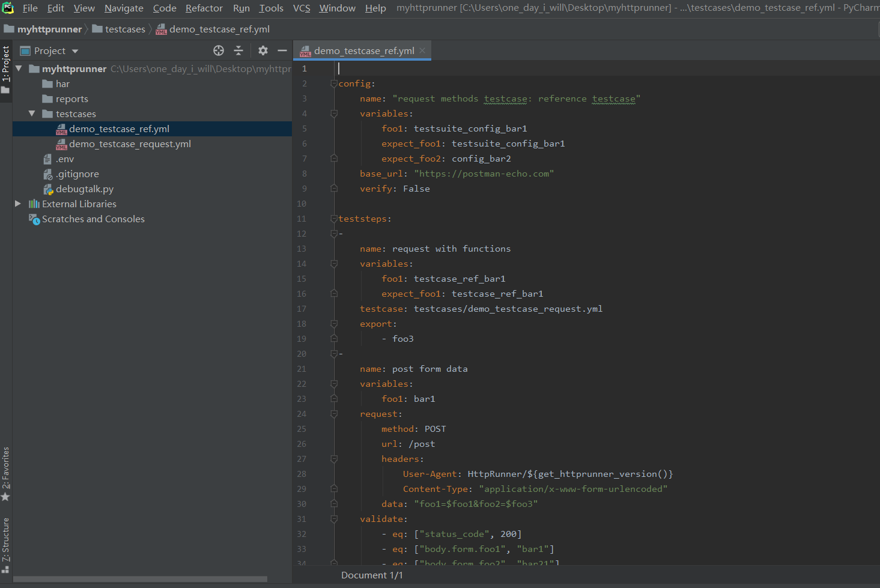Open the Help menu

pyautogui.click(x=375, y=8)
